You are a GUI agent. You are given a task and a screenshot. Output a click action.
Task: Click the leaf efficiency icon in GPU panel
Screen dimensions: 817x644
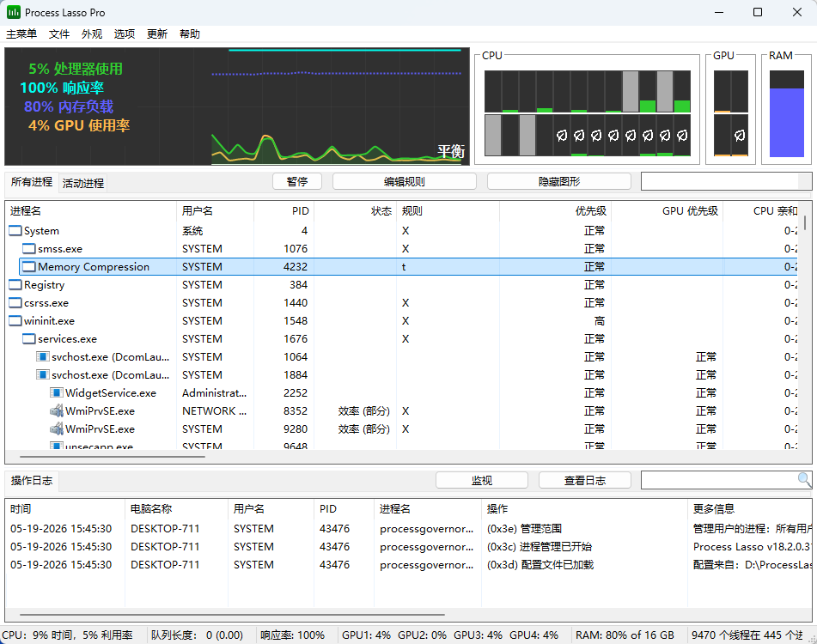[740, 136]
